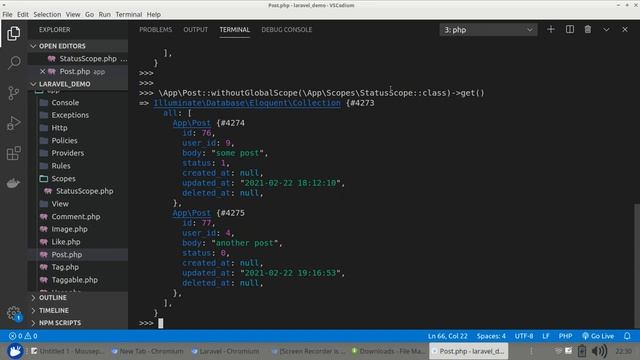Select the TERMINAL tab
640x360 pixels.
234,30
